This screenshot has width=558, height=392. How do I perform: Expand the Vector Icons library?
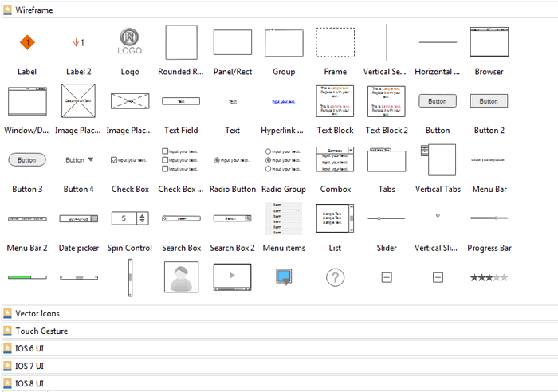[37, 313]
